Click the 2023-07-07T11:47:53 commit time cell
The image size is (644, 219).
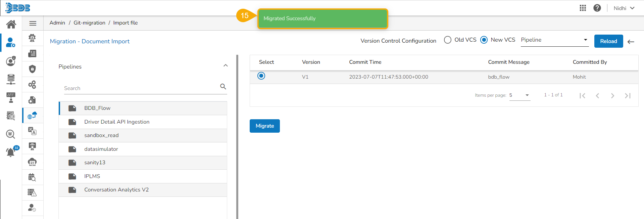click(389, 77)
